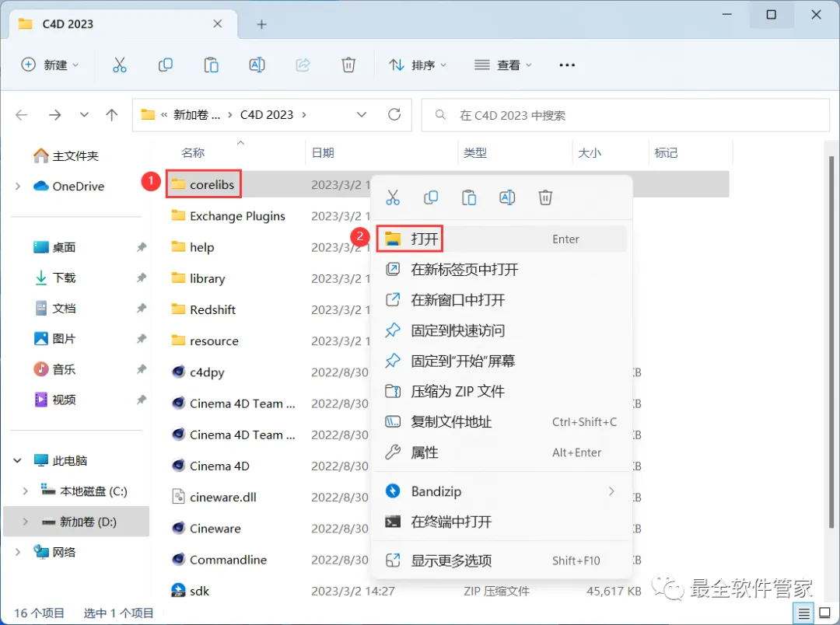Image resolution: width=840 pixels, height=625 pixels.
Task: Click the Paste icon in context menu
Action: click(x=469, y=197)
